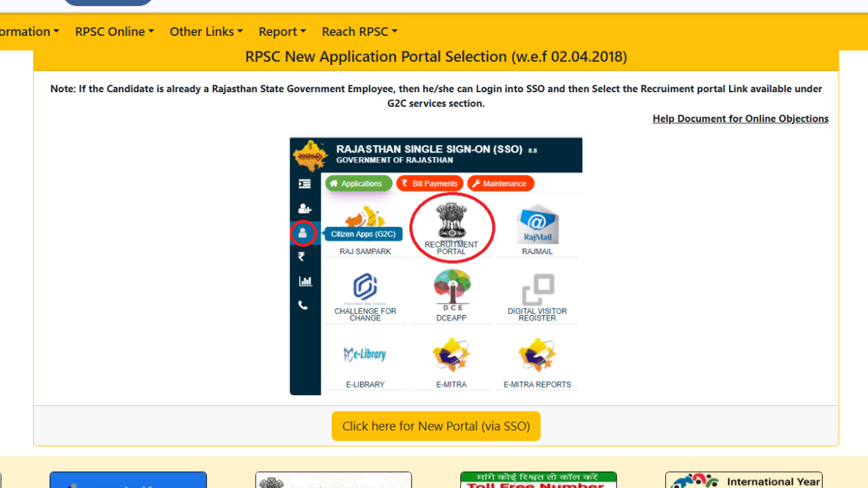This screenshot has height=488, width=868.
Task: Click the Recruitment Portal emblem icon
Action: 451,221
